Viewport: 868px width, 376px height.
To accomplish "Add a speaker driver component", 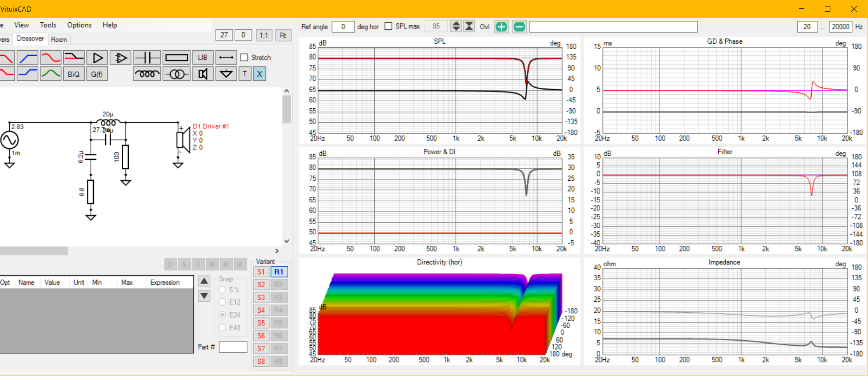I will 203,74.
